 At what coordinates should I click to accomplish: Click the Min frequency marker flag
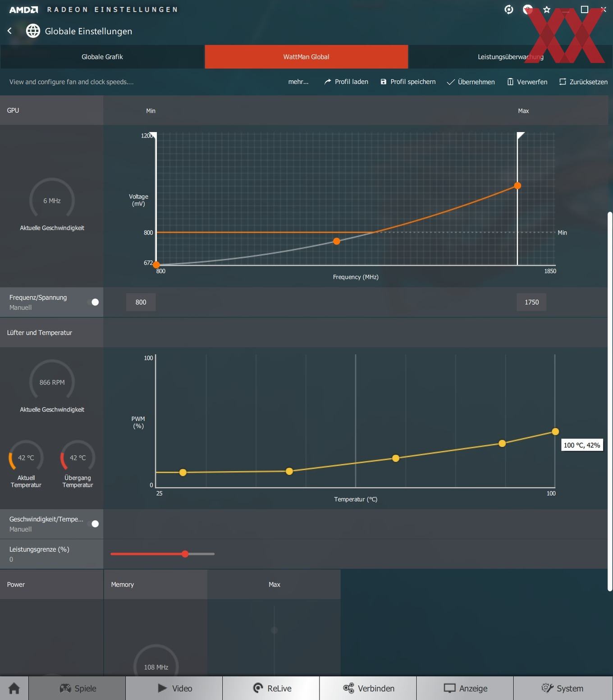[153, 135]
